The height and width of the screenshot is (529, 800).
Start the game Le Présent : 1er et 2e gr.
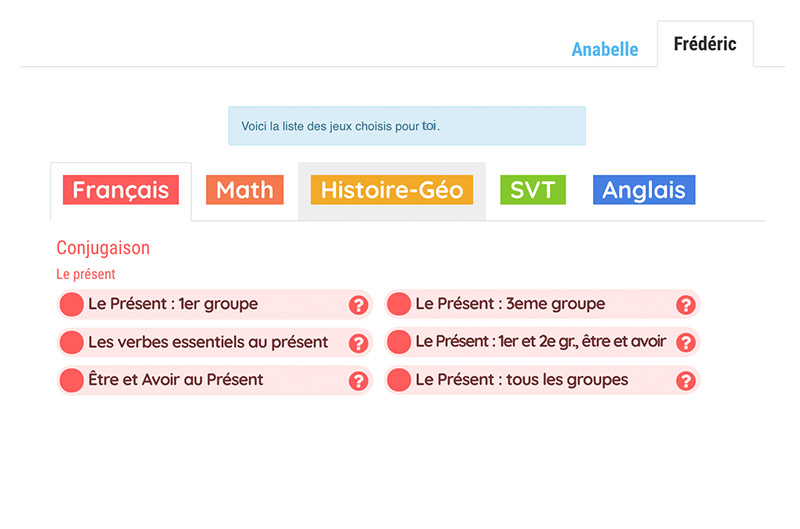(x=541, y=342)
